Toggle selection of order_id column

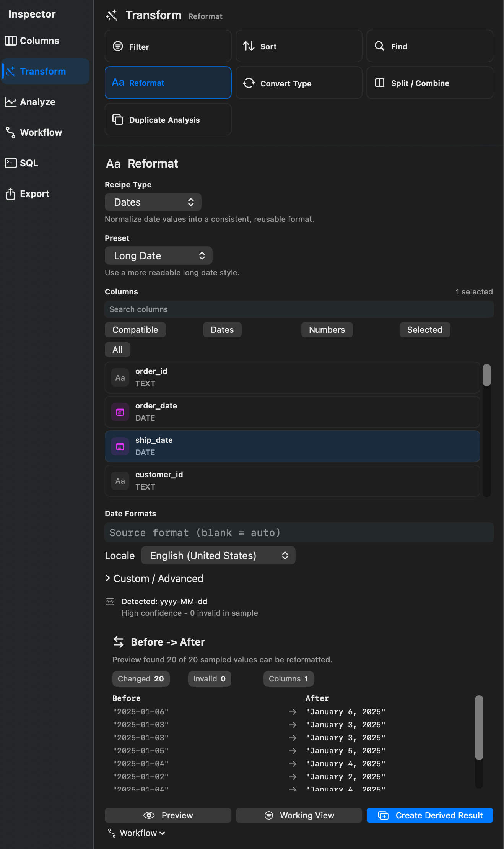point(293,377)
